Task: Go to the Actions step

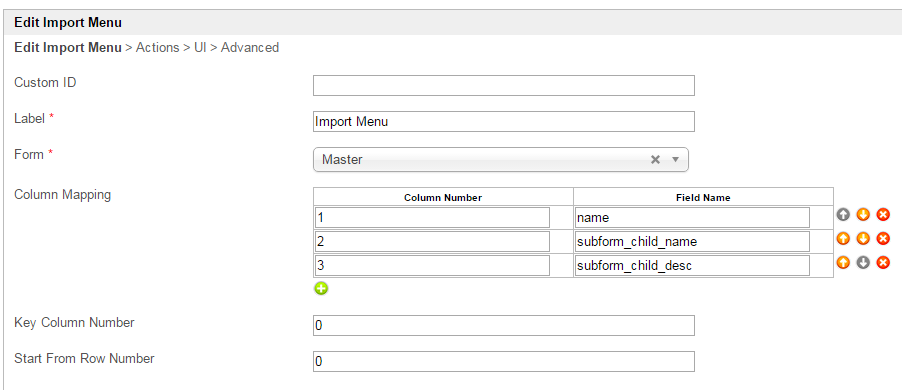Action: 158,47
